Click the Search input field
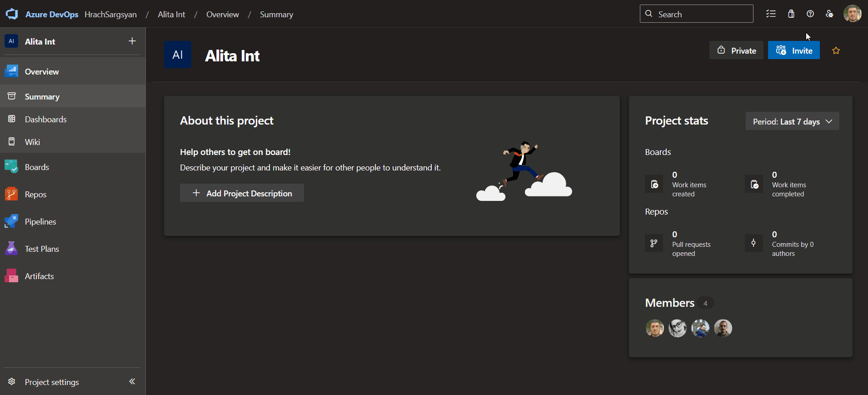The width and height of the screenshot is (868, 395). [x=696, y=14]
